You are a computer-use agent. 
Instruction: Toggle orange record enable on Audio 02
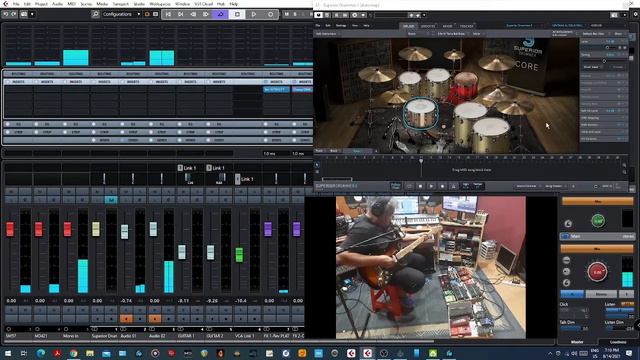pyautogui.click(x=155, y=319)
